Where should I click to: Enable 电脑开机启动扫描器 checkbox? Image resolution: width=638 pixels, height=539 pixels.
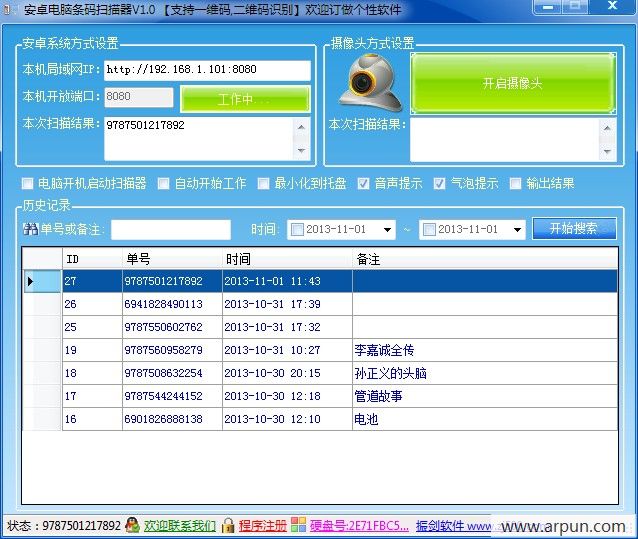[x=28, y=183]
